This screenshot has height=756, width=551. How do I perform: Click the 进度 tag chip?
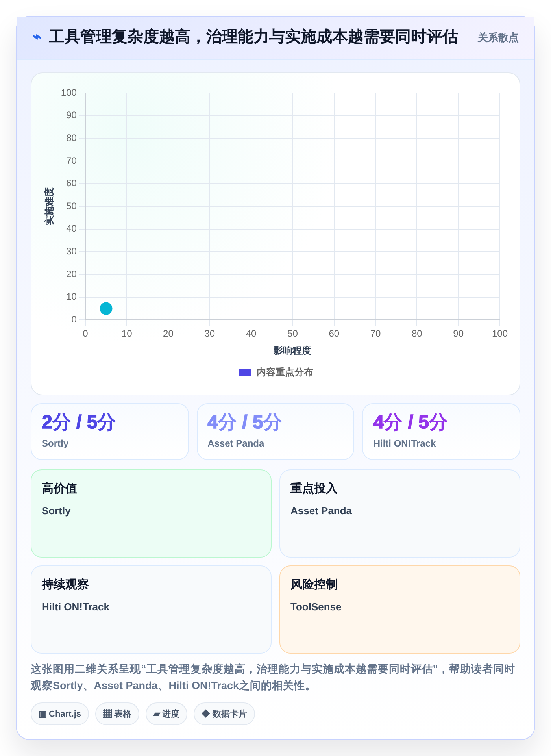click(x=166, y=714)
